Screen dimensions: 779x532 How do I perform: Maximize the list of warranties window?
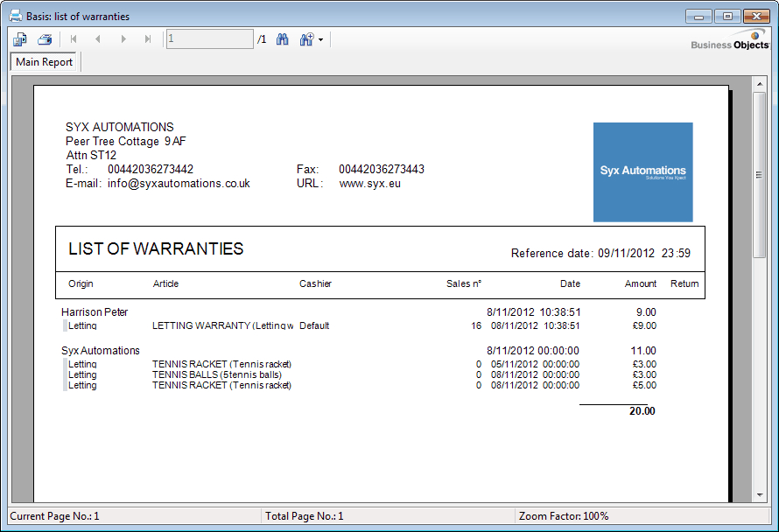click(x=726, y=16)
